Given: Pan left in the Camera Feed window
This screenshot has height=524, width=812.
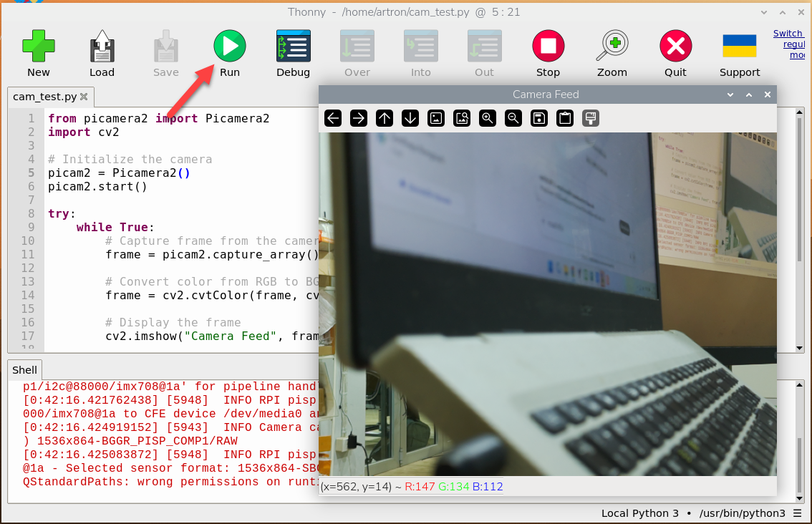Looking at the screenshot, I should 333,118.
